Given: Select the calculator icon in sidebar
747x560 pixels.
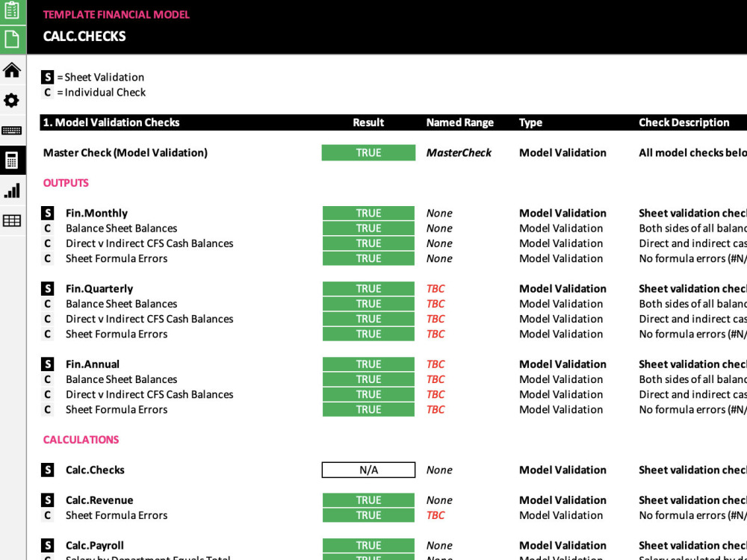Looking at the screenshot, I should click(11, 161).
